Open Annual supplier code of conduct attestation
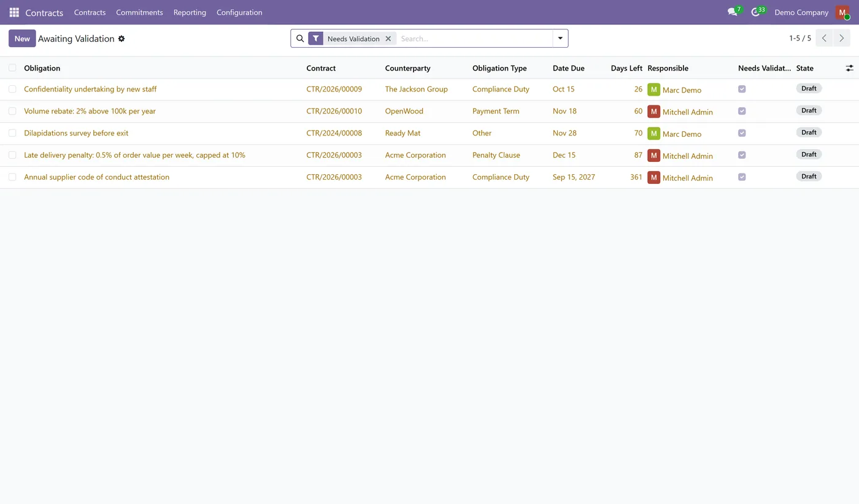859x504 pixels. pos(96,177)
